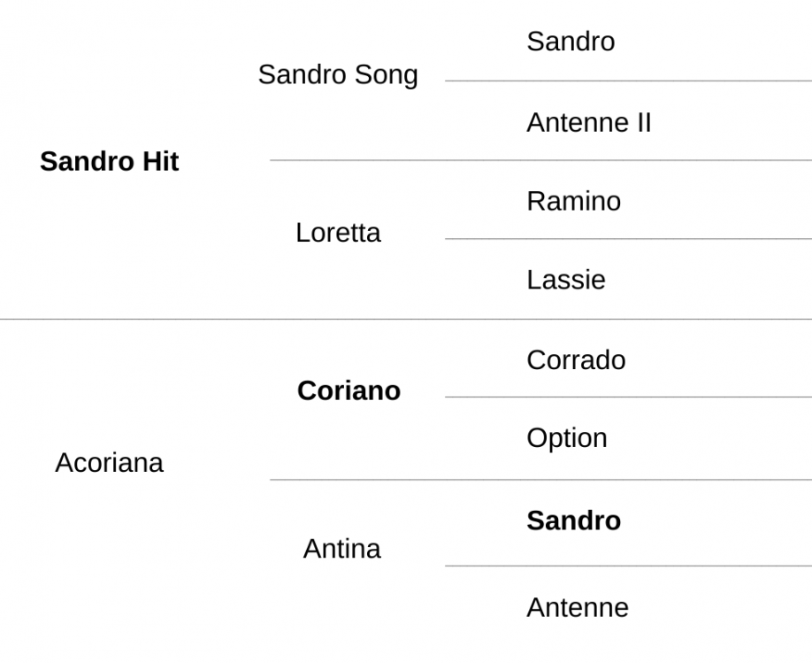Select the Antina pedigree entry
Image resolution: width=812 pixels, height=663 pixels.
coord(341,549)
